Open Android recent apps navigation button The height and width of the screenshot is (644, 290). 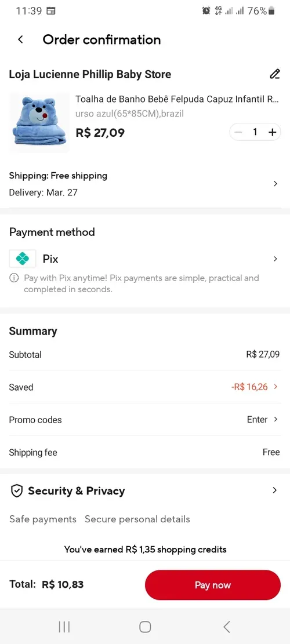[x=64, y=627]
